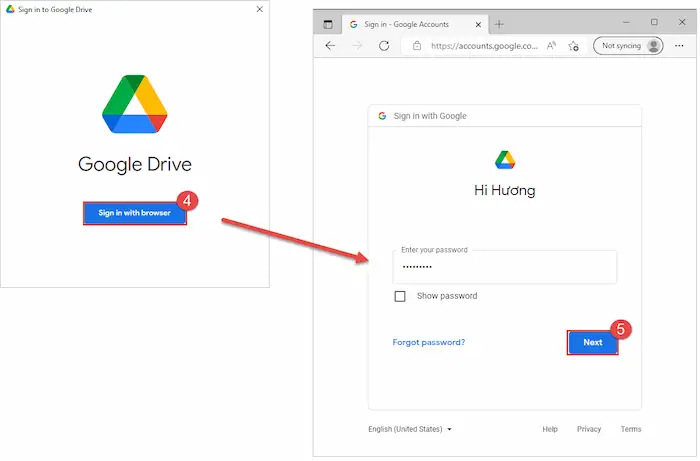Open the Forgot password? link
This screenshot has width=700, height=461.
pyautogui.click(x=428, y=342)
